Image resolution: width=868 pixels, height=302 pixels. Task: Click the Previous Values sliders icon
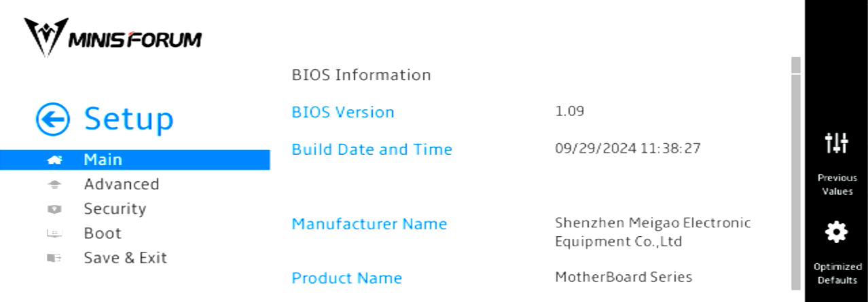tap(837, 143)
